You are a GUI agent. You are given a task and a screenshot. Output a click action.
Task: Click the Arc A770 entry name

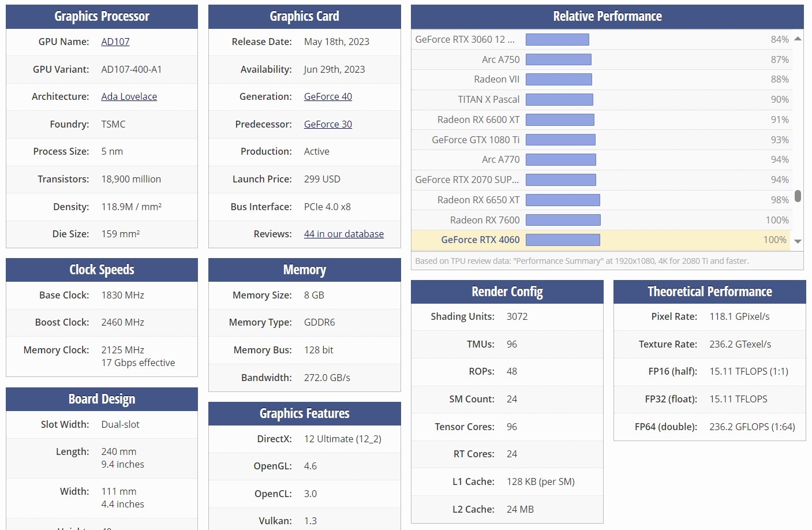pyautogui.click(x=501, y=159)
